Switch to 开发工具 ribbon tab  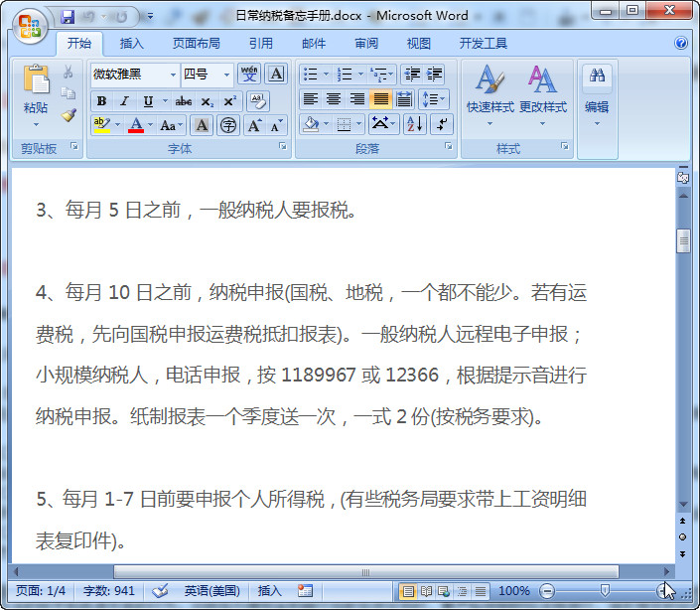pyautogui.click(x=483, y=44)
